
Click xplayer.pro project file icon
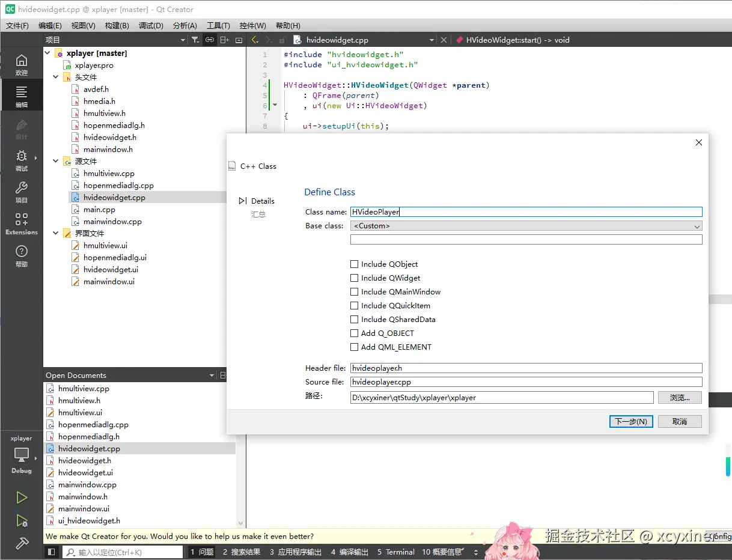68,65
